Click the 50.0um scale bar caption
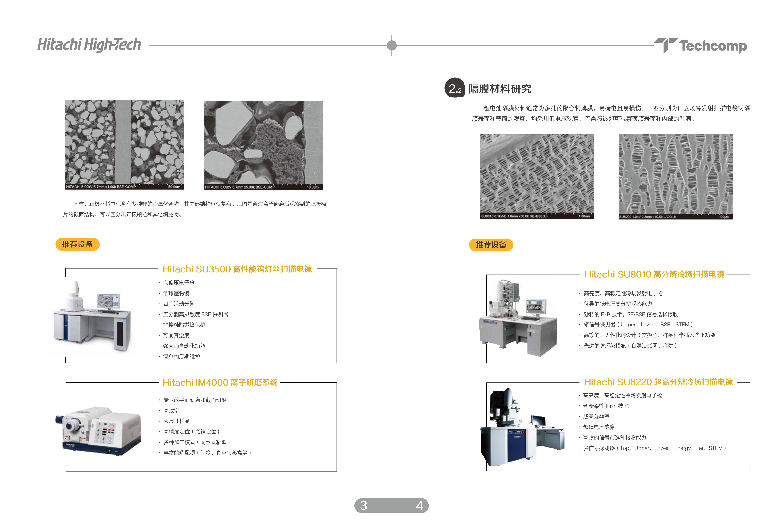Viewport: 784px width, 532px height. tap(174, 187)
